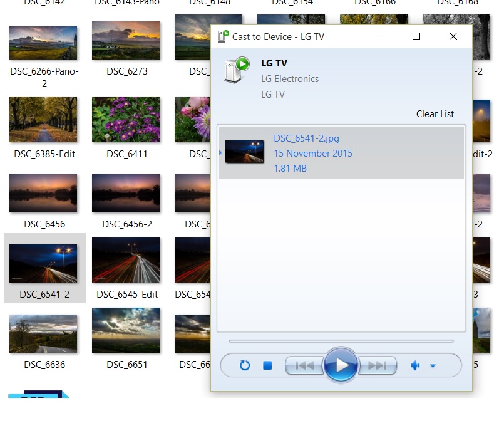
Task: Click the LG TV device icon
Action: click(237, 70)
